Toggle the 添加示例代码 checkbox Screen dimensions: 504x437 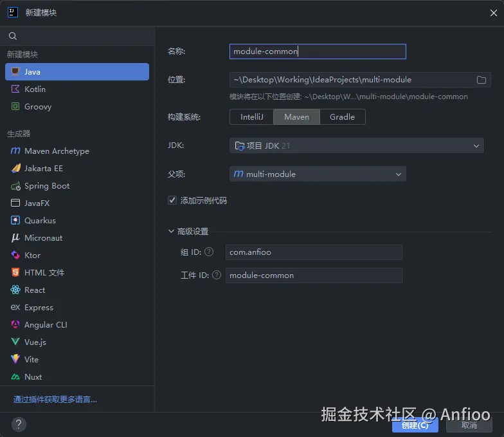pyautogui.click(x=172, y=200)
